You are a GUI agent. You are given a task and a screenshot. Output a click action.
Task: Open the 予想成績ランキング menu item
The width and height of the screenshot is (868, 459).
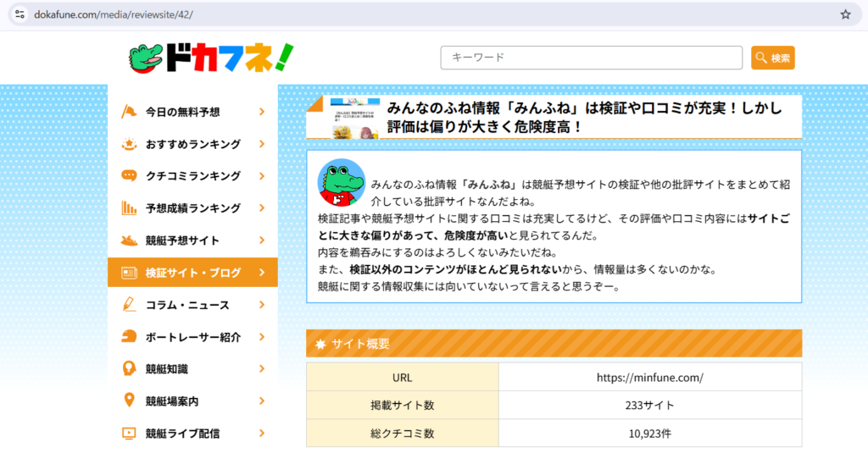192,208
